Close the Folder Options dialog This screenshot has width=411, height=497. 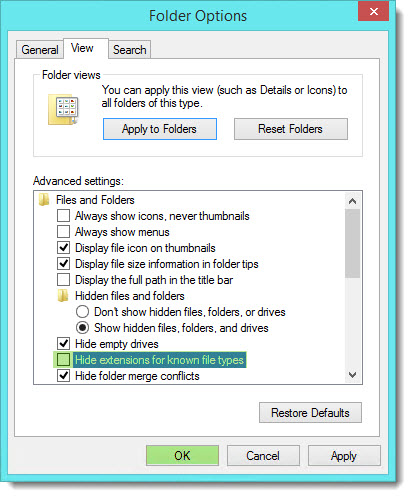coord(373,12)
